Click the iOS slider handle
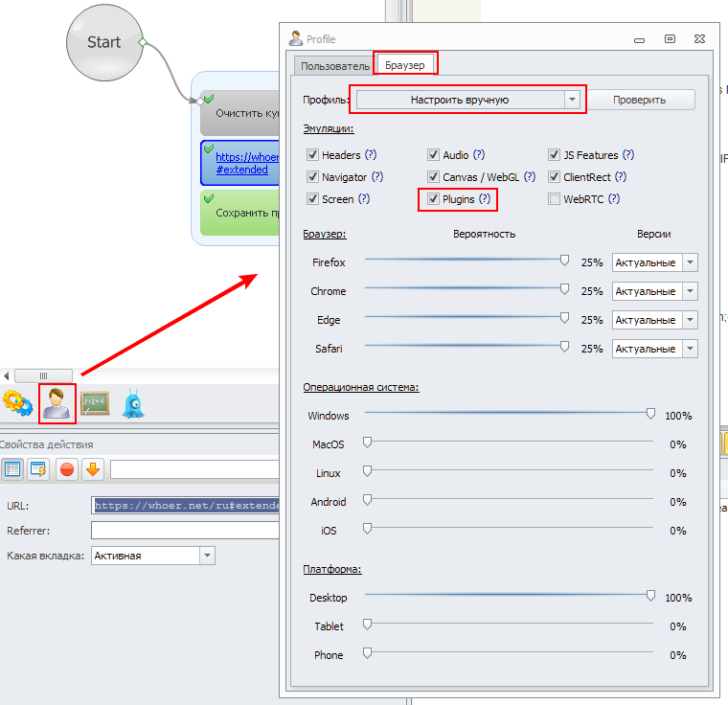728x705 pixels. coord(367,529)
